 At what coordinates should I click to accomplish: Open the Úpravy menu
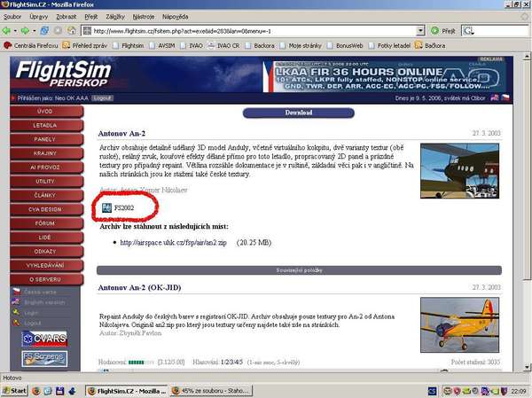(38, 17)
